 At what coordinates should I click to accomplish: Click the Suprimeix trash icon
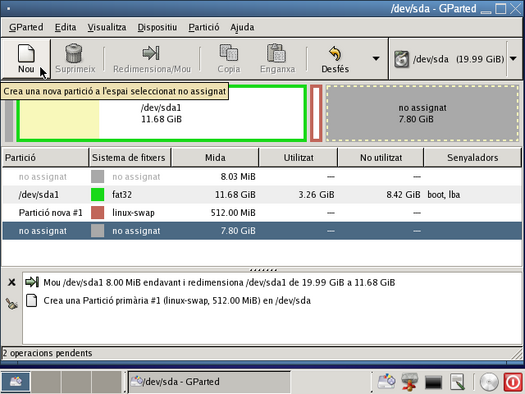[74, 53]
